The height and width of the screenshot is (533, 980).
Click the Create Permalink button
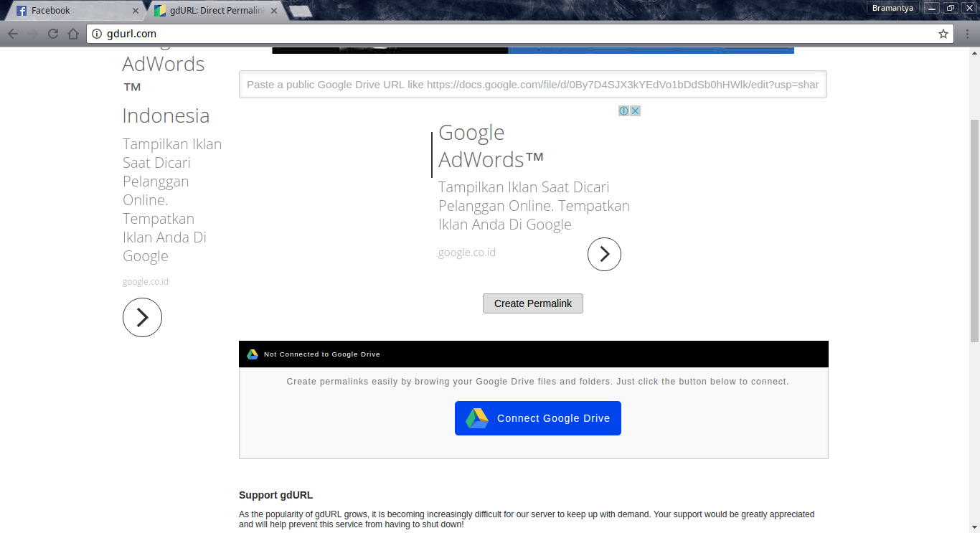[533, 303]
